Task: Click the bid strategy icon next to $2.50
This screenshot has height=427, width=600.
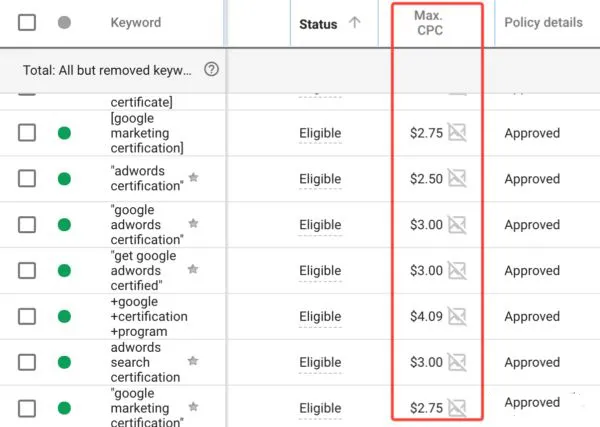Action: pos(457,179)
